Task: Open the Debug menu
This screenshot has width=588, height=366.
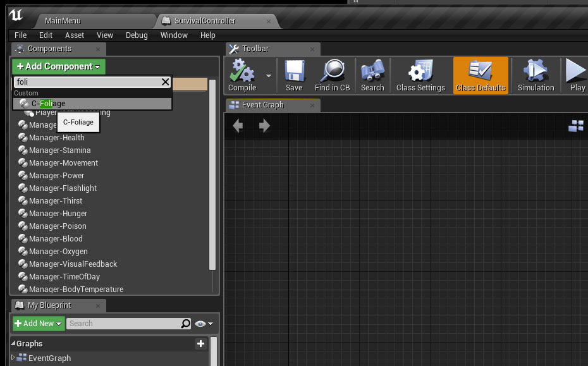Action: pos(137,35)
